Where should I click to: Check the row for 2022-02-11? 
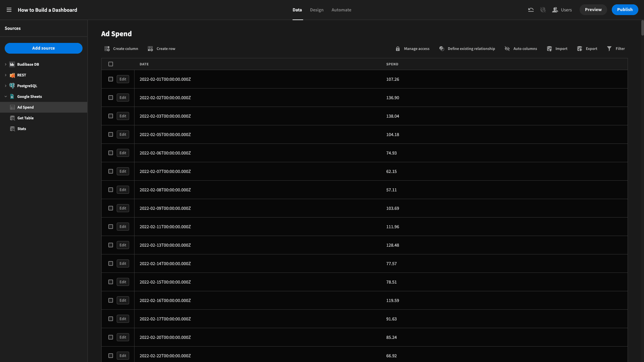(x=111, y=227)
